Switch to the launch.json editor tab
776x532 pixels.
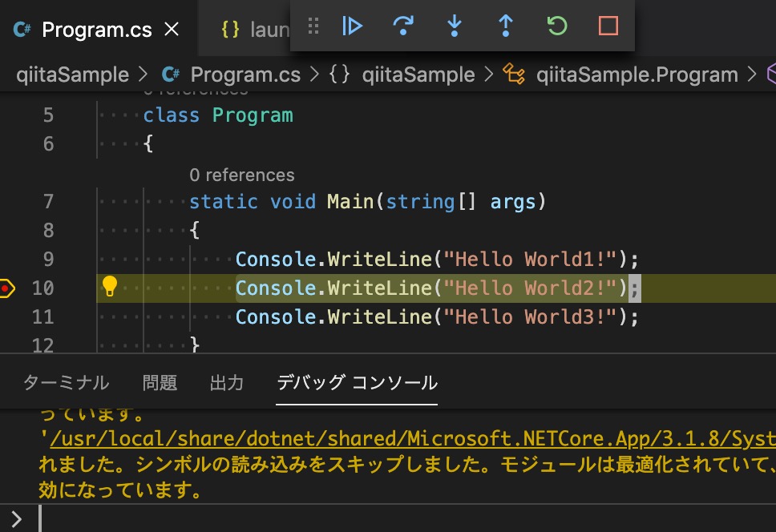coord(255,30)
